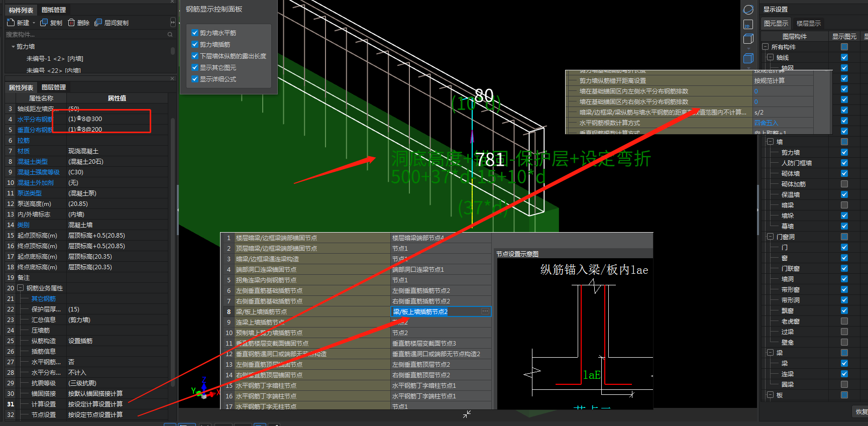Switch to 构件列表 tab

pos(21,10)
